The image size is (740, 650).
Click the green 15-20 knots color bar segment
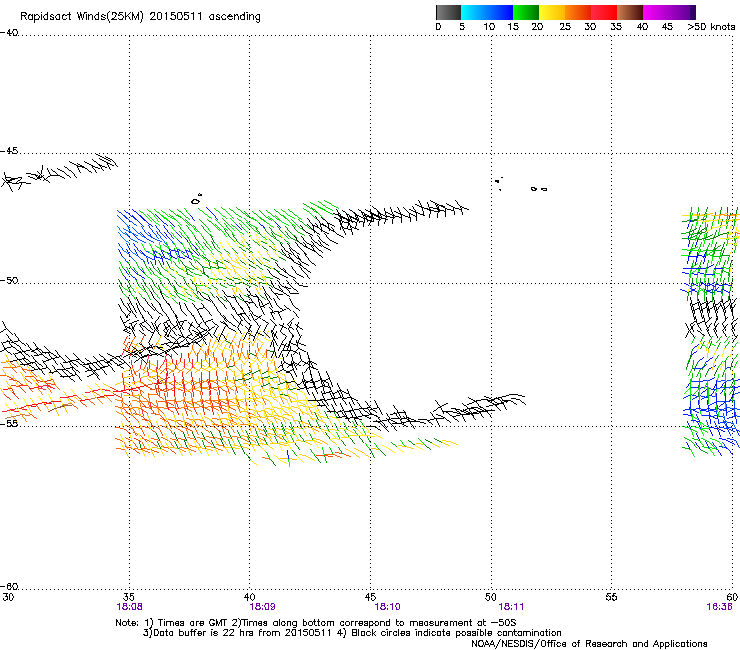tap(526, 12)
